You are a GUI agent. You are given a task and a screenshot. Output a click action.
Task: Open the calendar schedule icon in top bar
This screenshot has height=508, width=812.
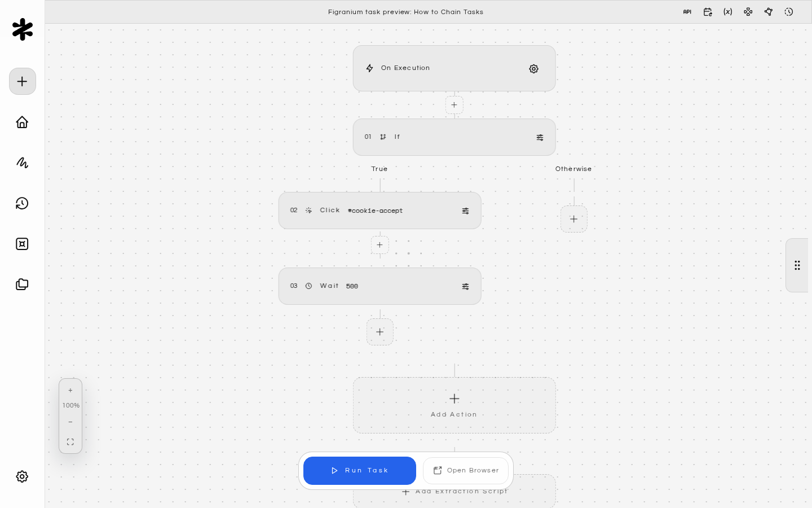(708, 12)
